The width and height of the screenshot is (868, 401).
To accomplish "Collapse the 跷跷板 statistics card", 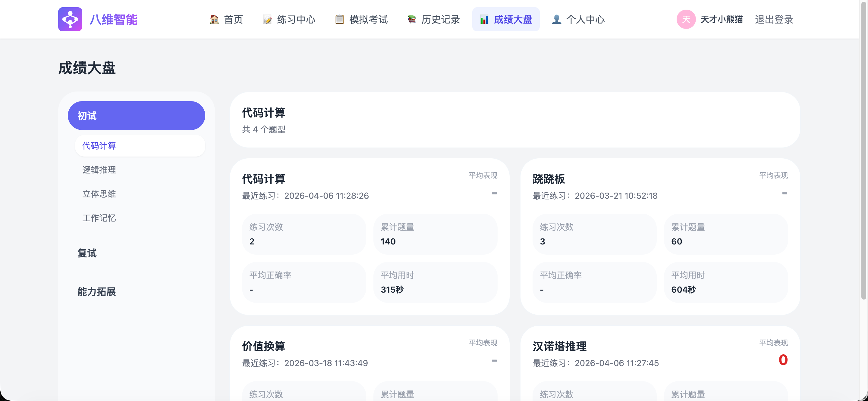I will click(x=785, y=194).
